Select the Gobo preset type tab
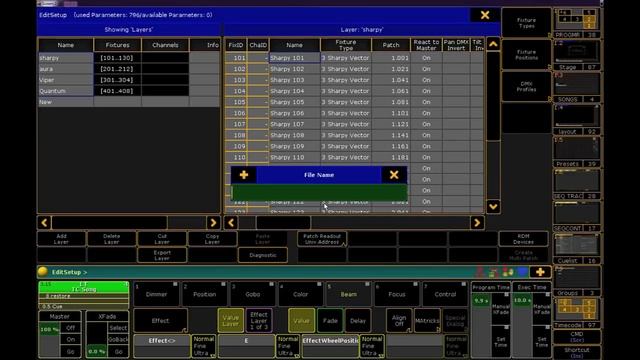640x360 pixels. coord(253,294)
